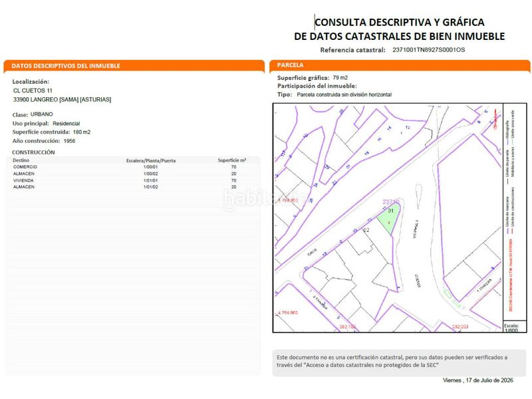
Task: Click 'ALMACEN' in the 1/00/02 row
Action: point(24,174)
